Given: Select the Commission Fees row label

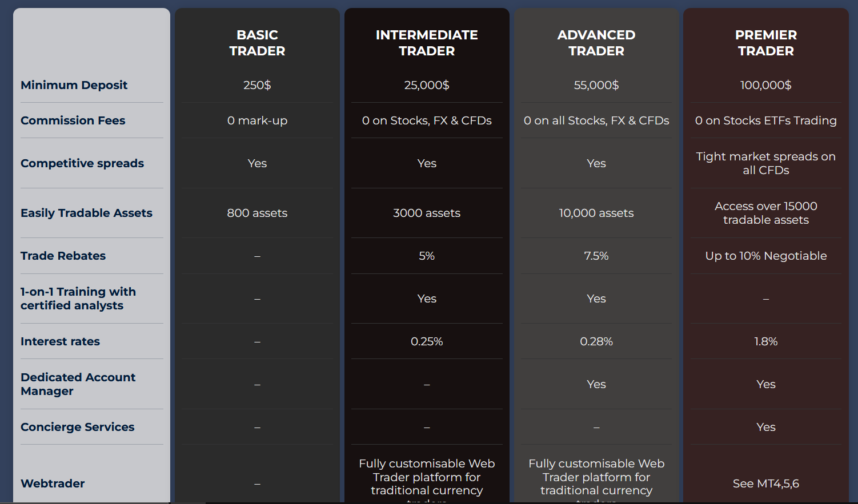Looking at the screenshot, I should pyautogui.click(x=73, y=120).
